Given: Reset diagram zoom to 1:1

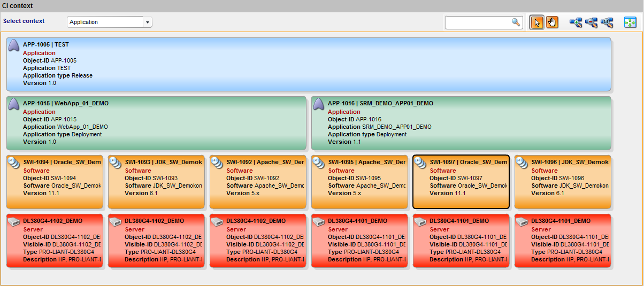Looking at the screenshot, I should click(607, 22).
